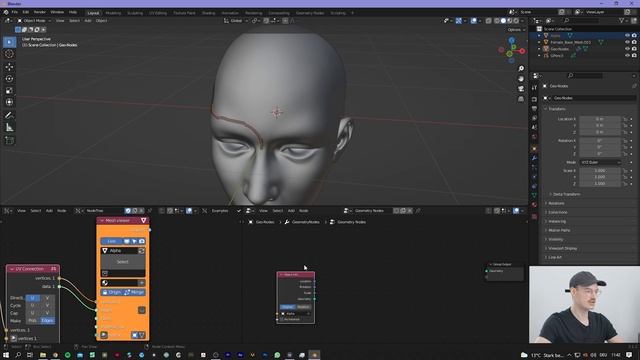Screen dimensions: 640x360
Task: Open Global transform orientation dropdown
Action: pos(236,20)
